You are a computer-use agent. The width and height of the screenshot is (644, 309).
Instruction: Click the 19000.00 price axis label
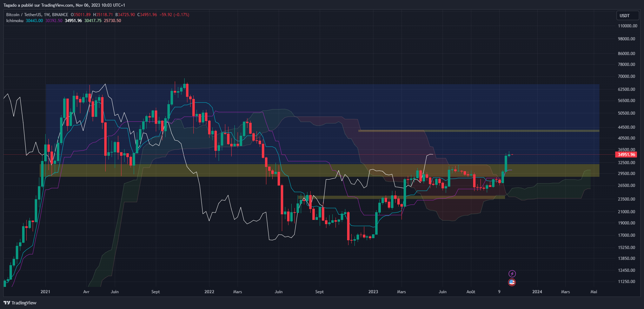(x=626, y=223)
